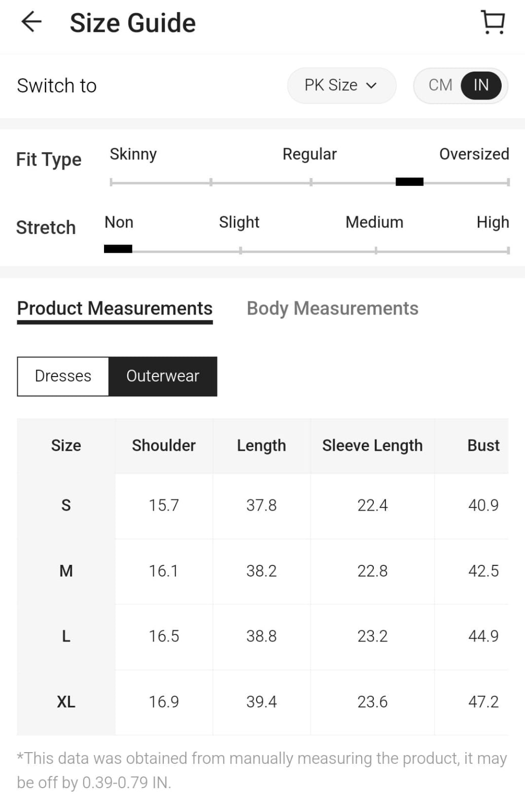Select the Dresses category button
This screenshot has height=812, width=525.
63,376
